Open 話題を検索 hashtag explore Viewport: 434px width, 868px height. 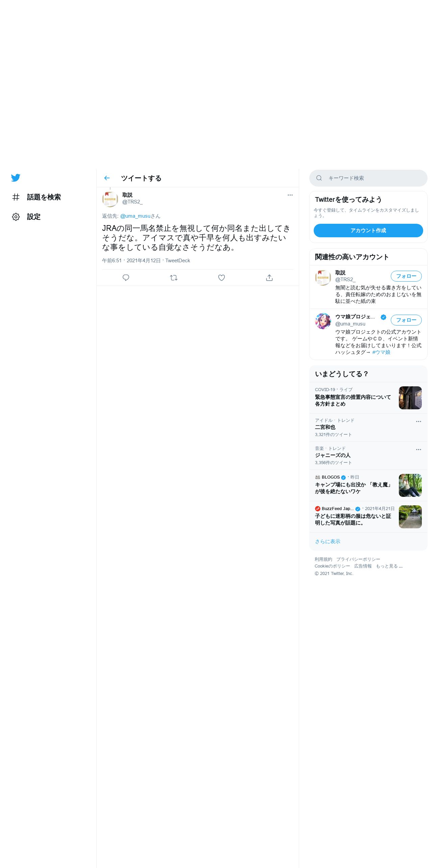click(37, 197)
